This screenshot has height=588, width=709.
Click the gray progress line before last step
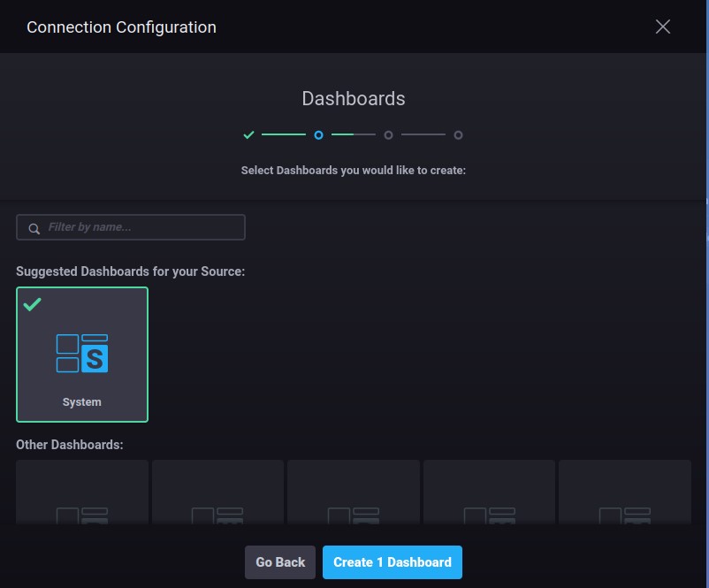pos(423,134)
